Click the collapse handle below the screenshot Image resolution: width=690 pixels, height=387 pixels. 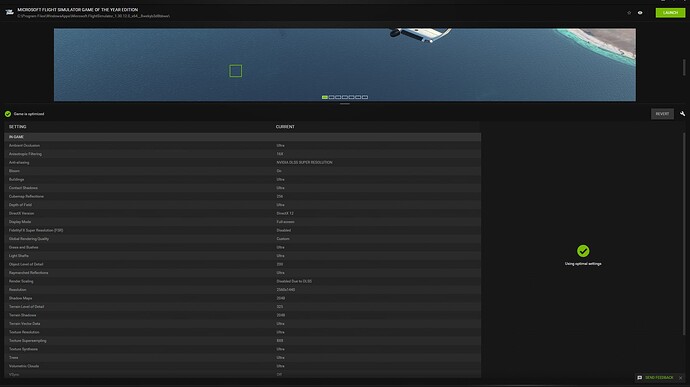point(345,104)
